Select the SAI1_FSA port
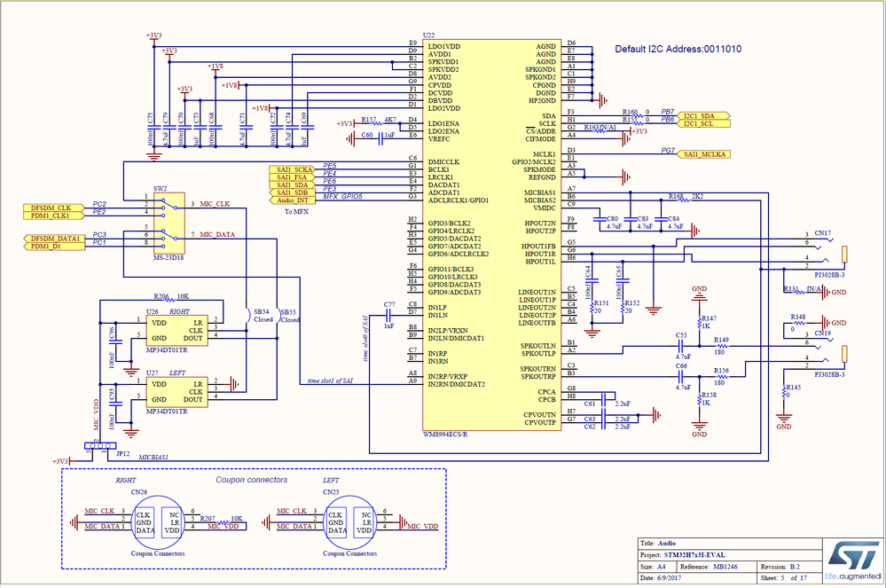 pyautogui.click(x=292, y=177)
